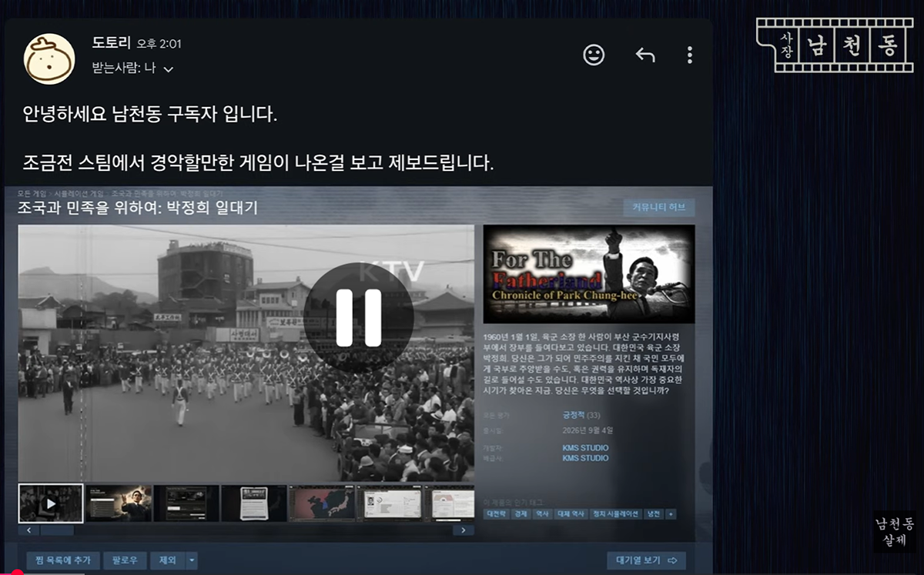This screenshot has height=575, width=924.
Task: Click the 팔로우 follow button
Action: (125, 560)
